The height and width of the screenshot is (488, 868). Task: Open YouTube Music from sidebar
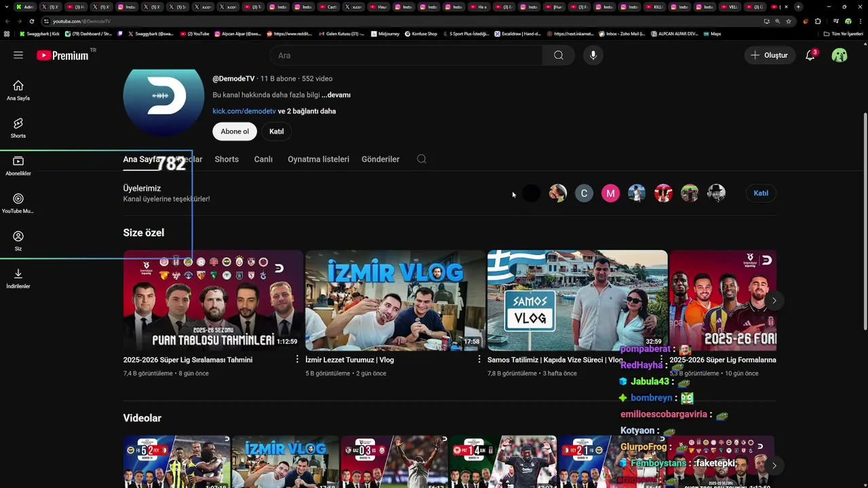tap(18, 203)
